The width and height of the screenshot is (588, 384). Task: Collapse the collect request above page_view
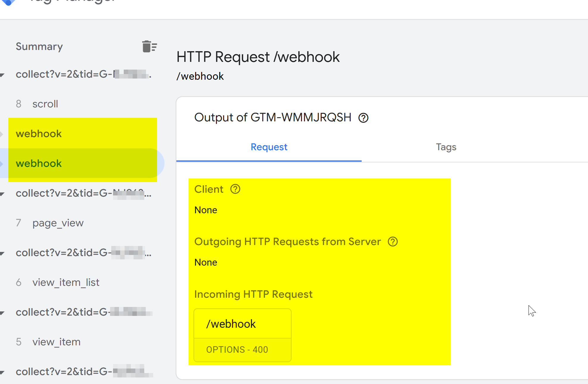(2, 194)
